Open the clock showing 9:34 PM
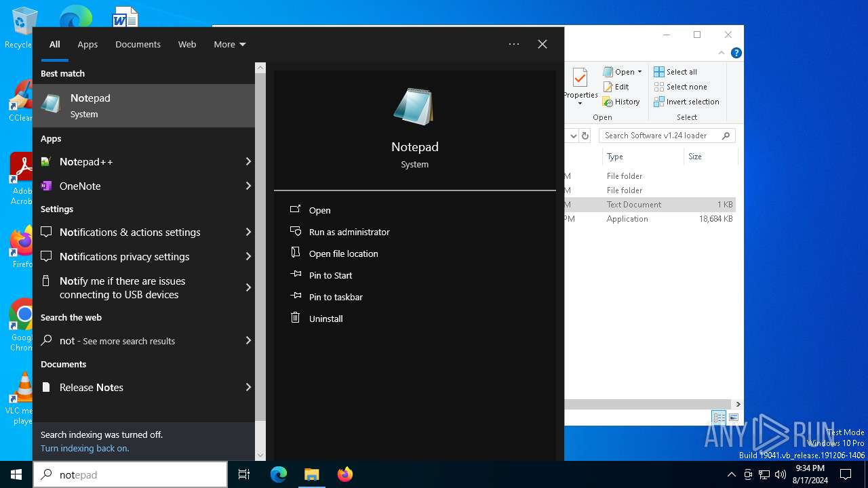Screen dimensions: 868x488 810,474
